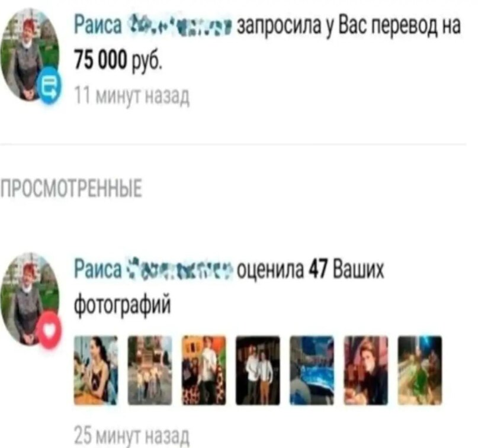Open second liked photo of group outdoors
478x448 pixels.
(150, 370)
